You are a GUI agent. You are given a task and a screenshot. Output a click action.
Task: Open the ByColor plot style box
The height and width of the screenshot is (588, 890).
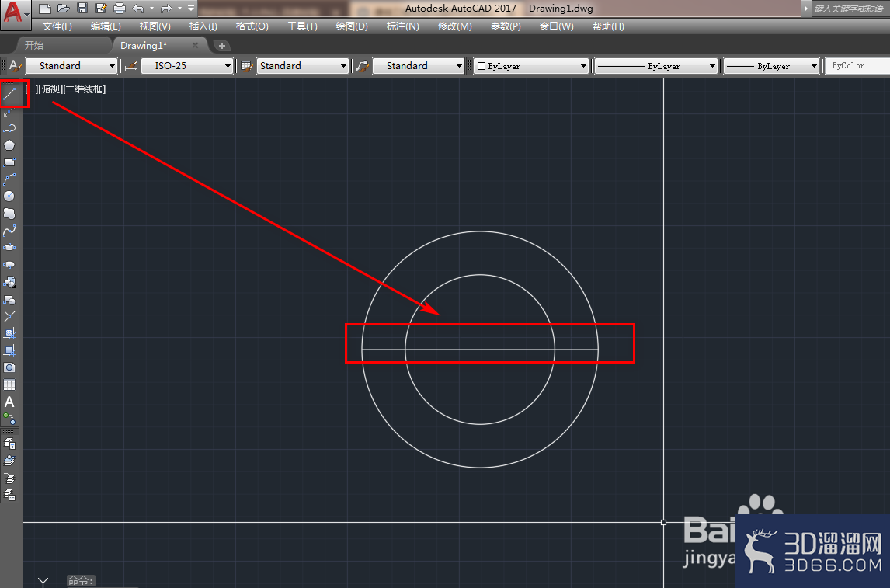click(857, 66)
